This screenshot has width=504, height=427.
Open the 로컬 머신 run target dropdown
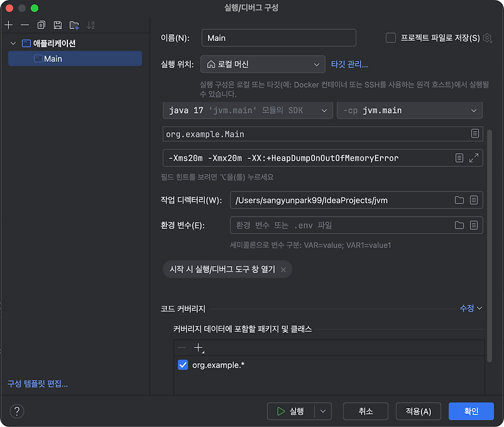pos(263,64)
